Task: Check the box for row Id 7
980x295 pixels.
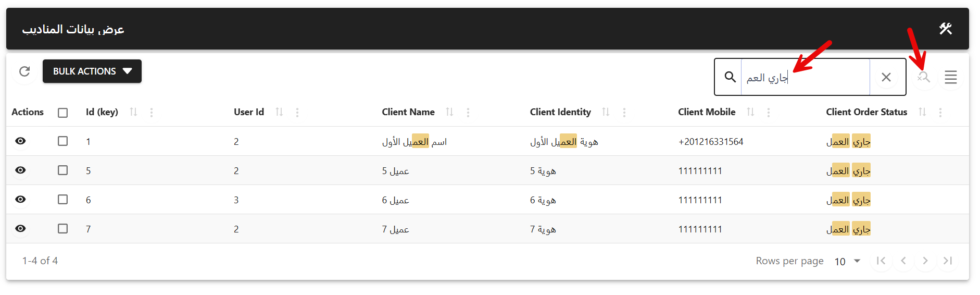Action: click(63, 229)
